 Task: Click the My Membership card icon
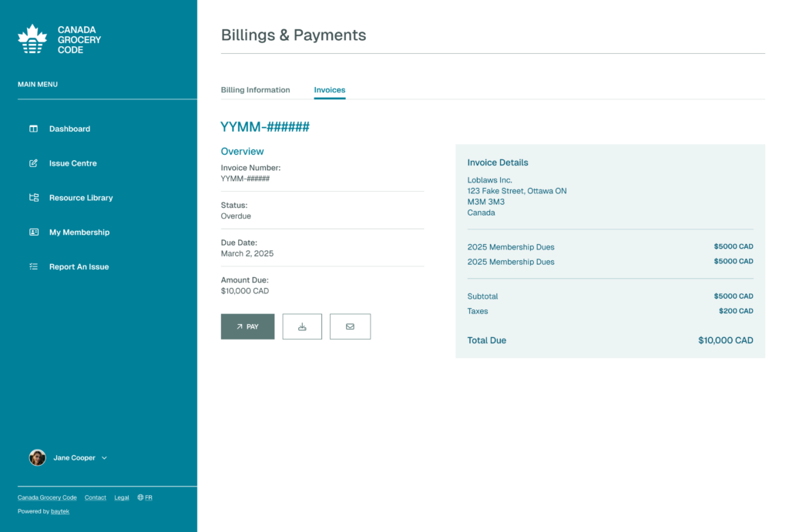pyautogui.click(x=34, y=233)
